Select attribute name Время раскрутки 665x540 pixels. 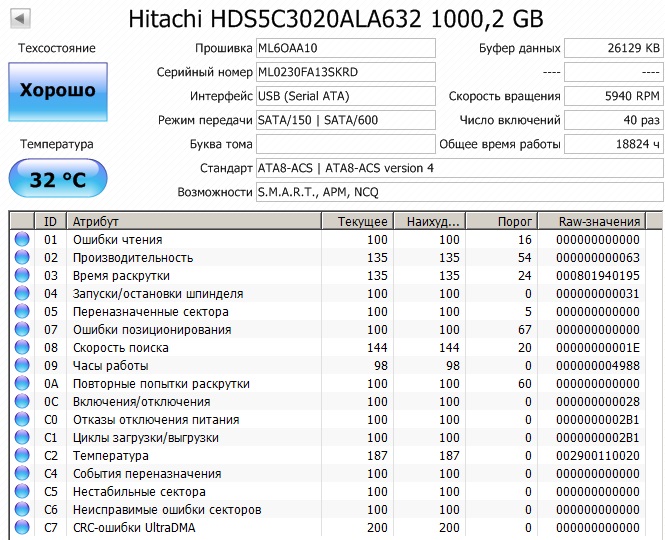click(x=121, y=276)
